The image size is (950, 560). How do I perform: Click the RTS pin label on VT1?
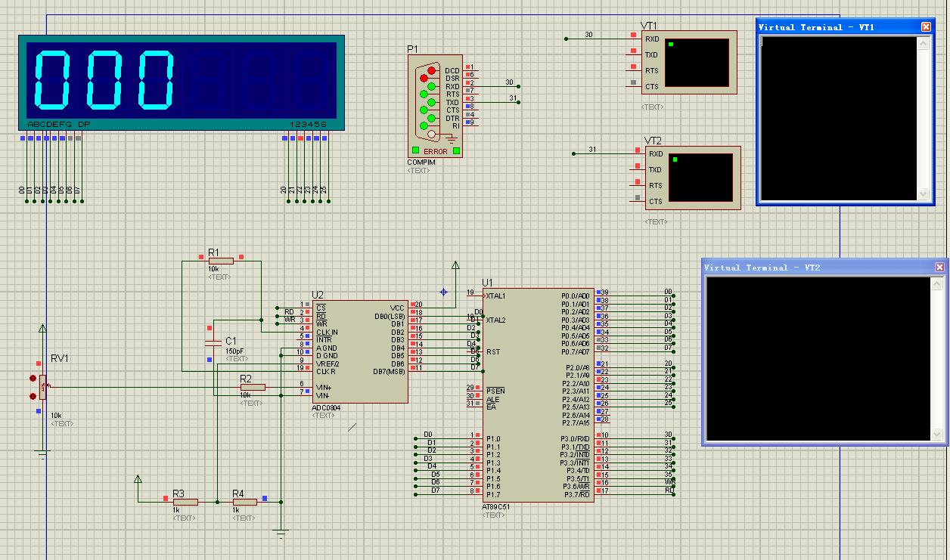pyautogui.click(x=651, y=70)
